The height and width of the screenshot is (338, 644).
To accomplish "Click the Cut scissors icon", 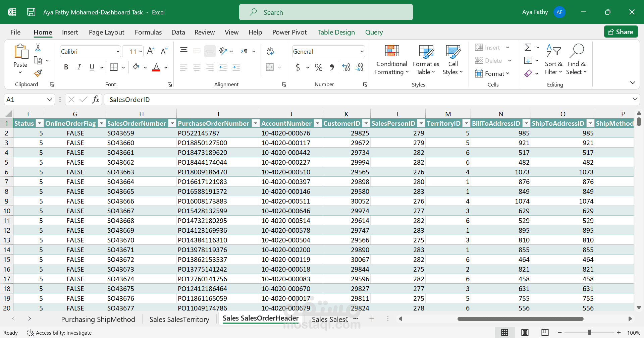I will (x=38, y=48).
